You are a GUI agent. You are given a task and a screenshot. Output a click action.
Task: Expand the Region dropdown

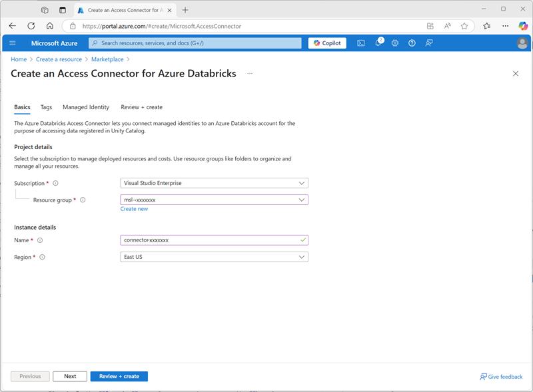pos(214,257)
